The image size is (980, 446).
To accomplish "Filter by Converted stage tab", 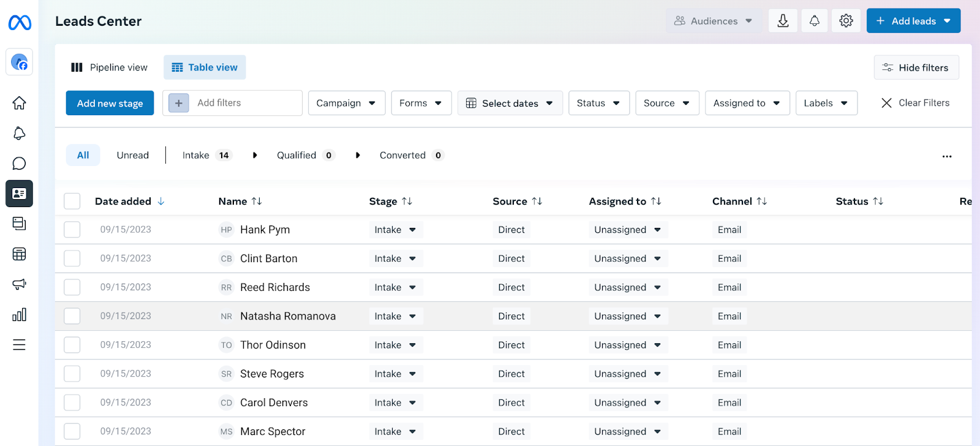I will click(412, 155).
